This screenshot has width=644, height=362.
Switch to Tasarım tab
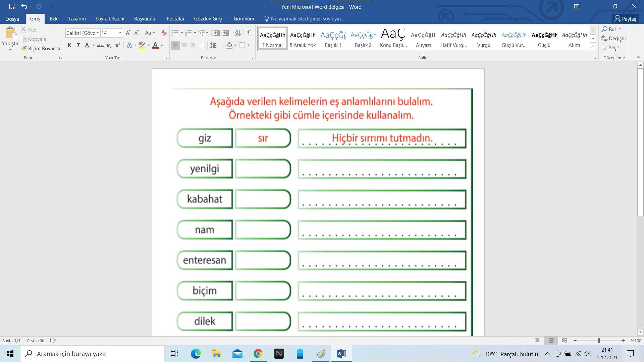click(77, 19)
